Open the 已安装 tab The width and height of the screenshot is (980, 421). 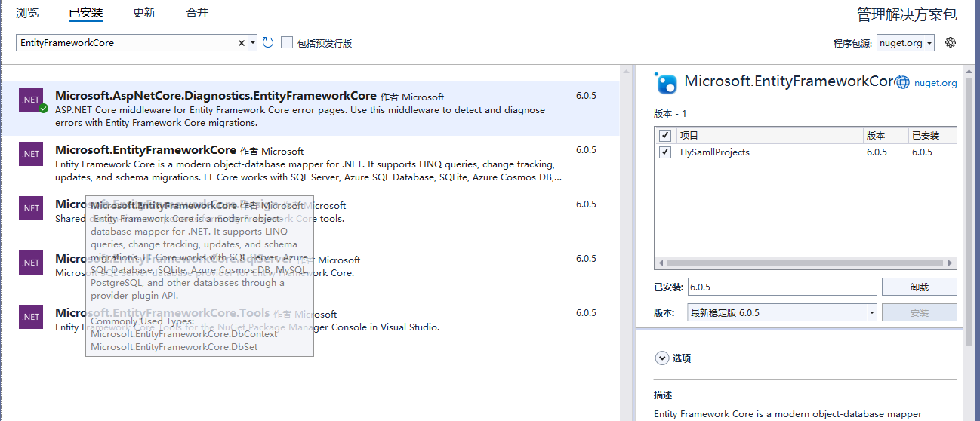(85, 13)
